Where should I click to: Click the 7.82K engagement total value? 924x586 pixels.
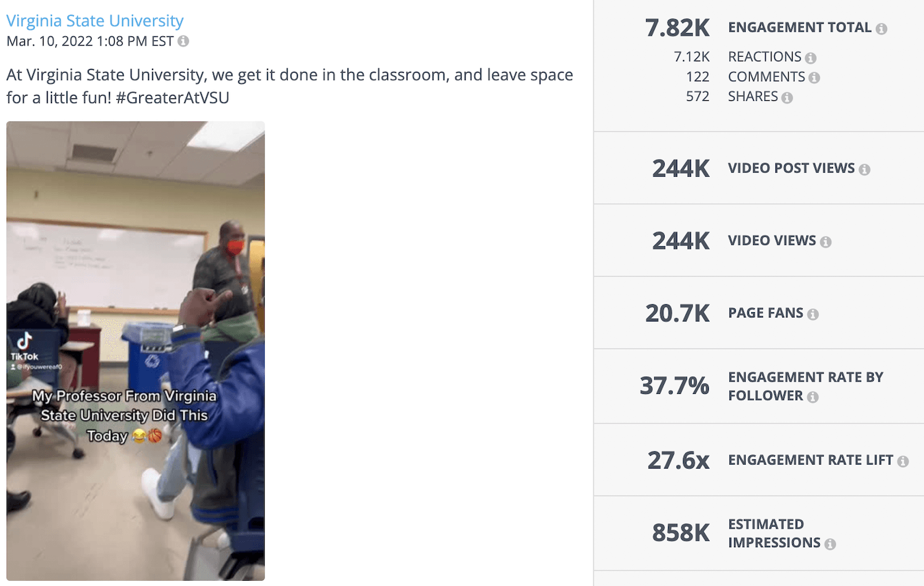pyautogui.click(x=677, y=28)
